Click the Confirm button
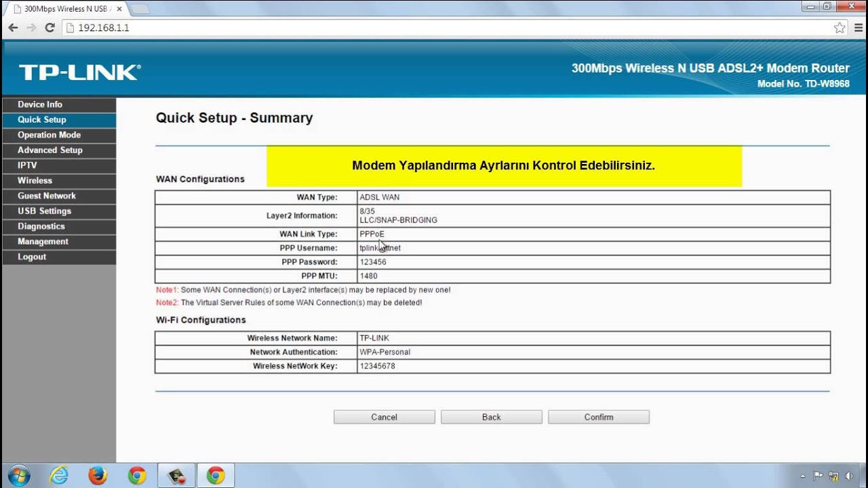Screen dimensions: 868x488 [598, 417]
